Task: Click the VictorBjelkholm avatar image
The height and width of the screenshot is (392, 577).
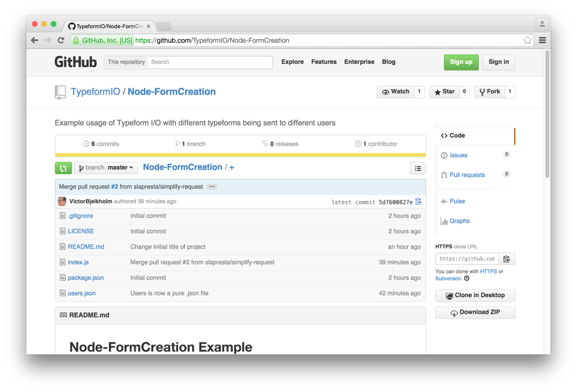Action: (x=62, y=201)
